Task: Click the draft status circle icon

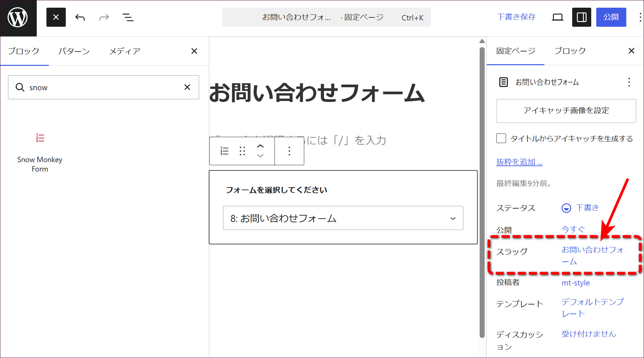Action: pyautogui.click(x=566, y=208)
